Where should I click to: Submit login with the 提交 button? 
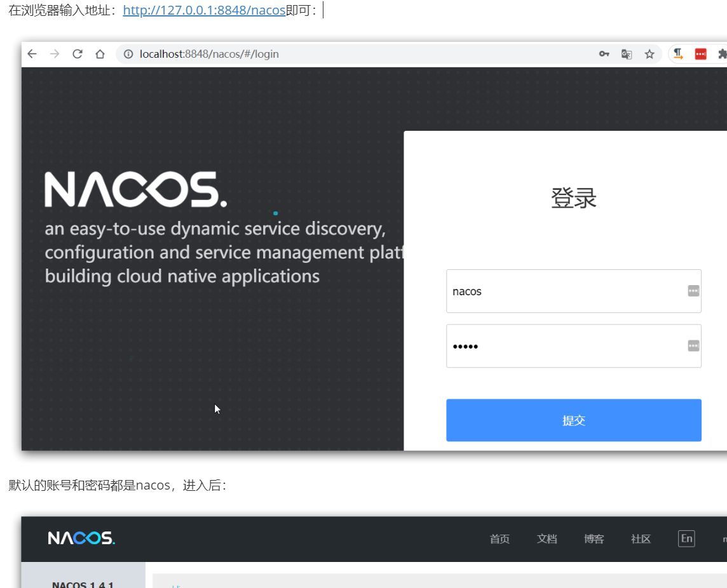(x=574, y=420)
